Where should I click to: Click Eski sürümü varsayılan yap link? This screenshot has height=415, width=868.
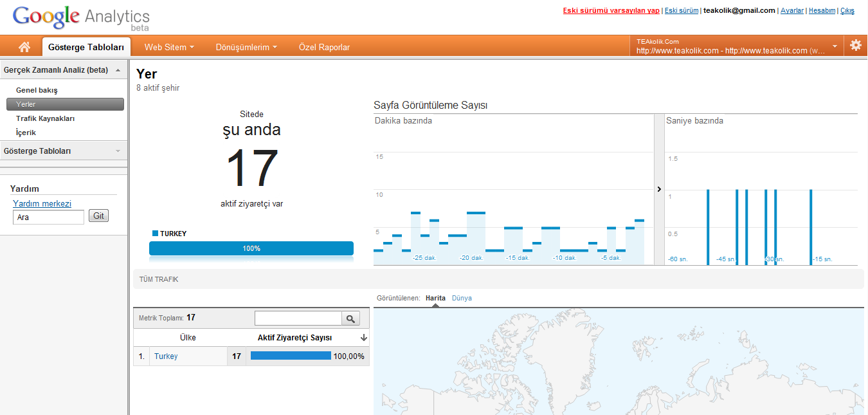tap(611, 10)
